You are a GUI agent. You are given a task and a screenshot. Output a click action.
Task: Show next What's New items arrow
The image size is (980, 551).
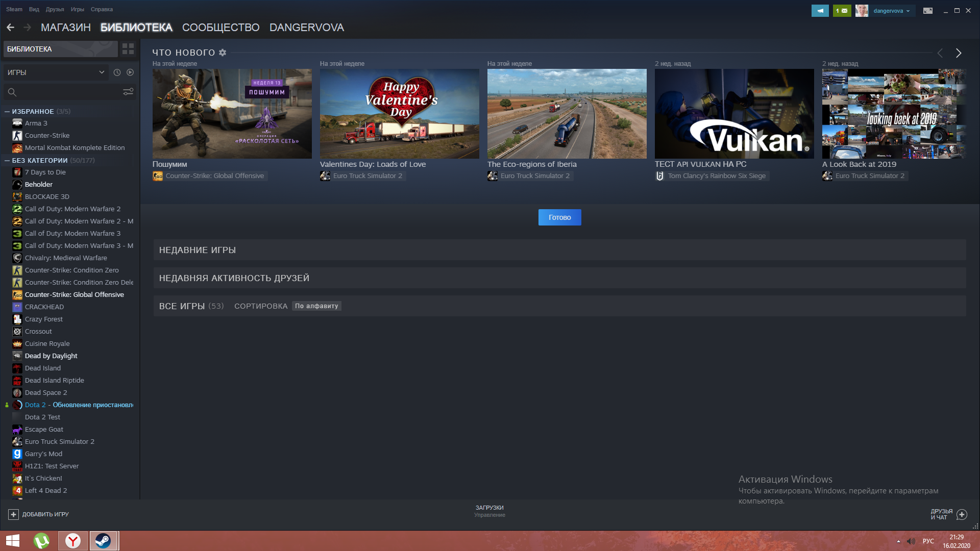[x=959, y=53]
